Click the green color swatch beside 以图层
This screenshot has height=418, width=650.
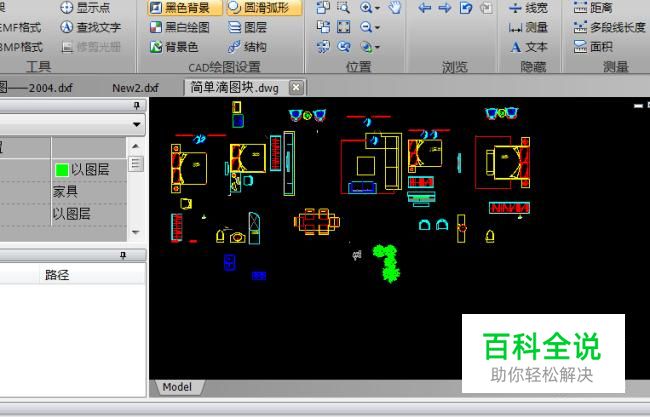[x=62, y=170]
